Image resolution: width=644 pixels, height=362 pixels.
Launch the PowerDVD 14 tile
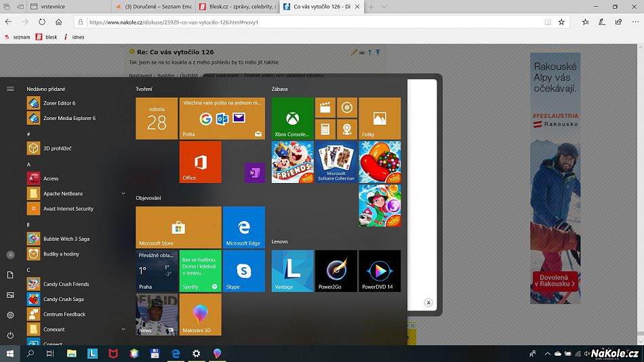(x=380, y=270)
